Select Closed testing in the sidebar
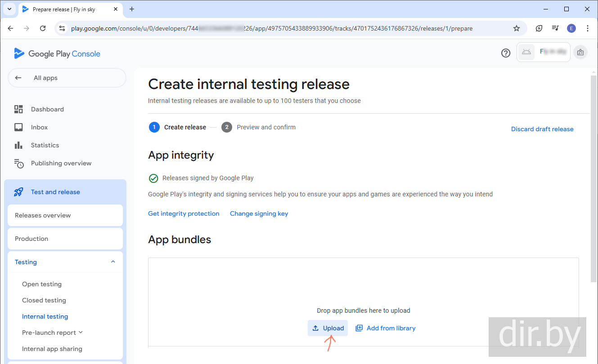The image size is (598, 364). [x=44, y=300]
